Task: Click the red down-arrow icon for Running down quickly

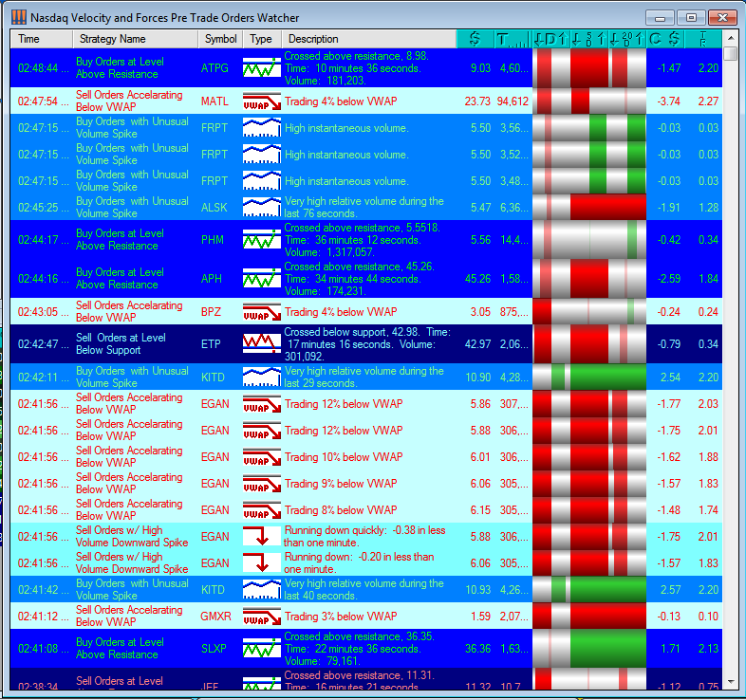Action: [x=262, y=537]
